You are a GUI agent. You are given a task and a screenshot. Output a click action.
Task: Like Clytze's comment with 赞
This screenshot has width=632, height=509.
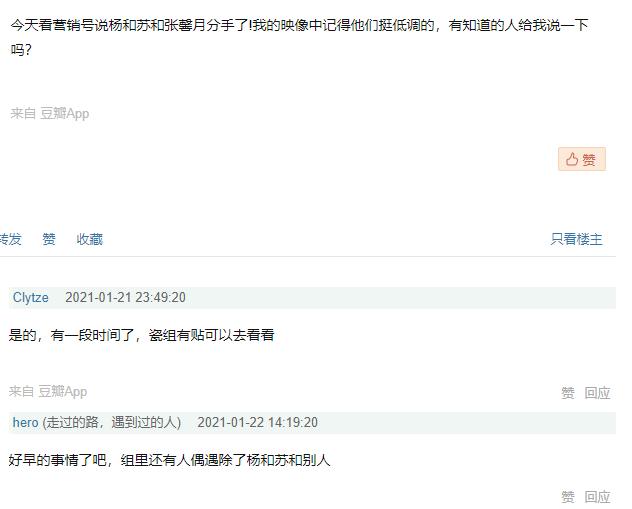coord(568,393)
